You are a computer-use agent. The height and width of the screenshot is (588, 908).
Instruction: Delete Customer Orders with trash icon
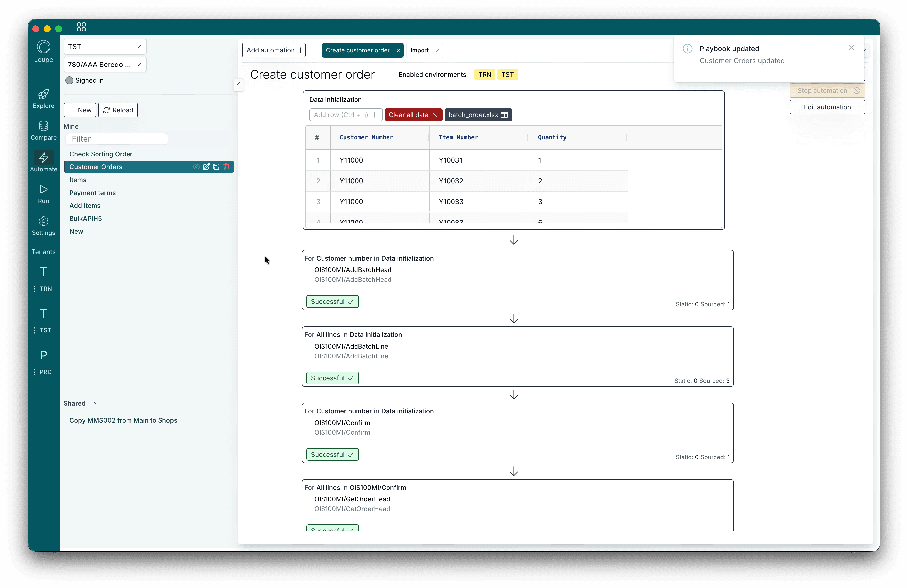226,167
